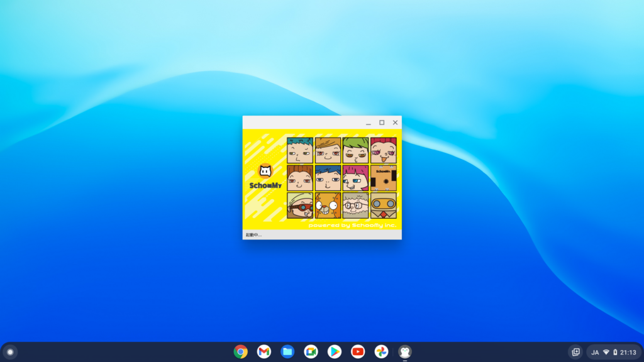Open the launcher circle button
The width and height of the screenshot is (644, 362).
click(x=10, y=352)
